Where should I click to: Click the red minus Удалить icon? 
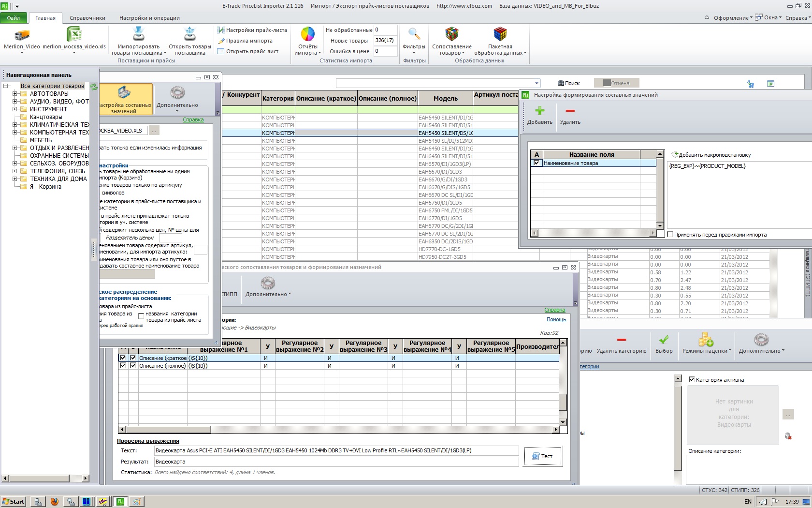tap(570, 111)
